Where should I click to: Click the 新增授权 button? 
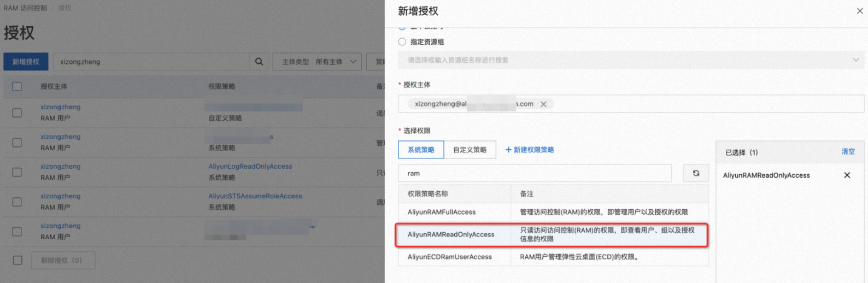point(26,62)
